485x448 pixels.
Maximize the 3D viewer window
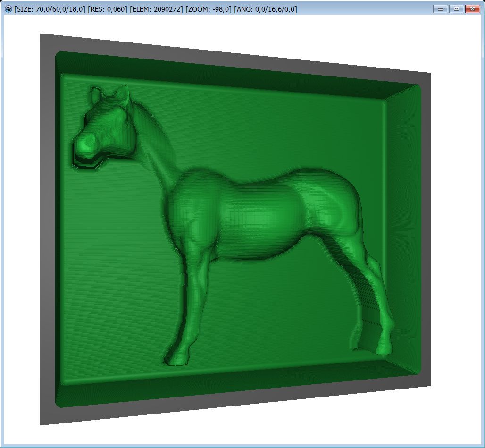coord(456,9)
